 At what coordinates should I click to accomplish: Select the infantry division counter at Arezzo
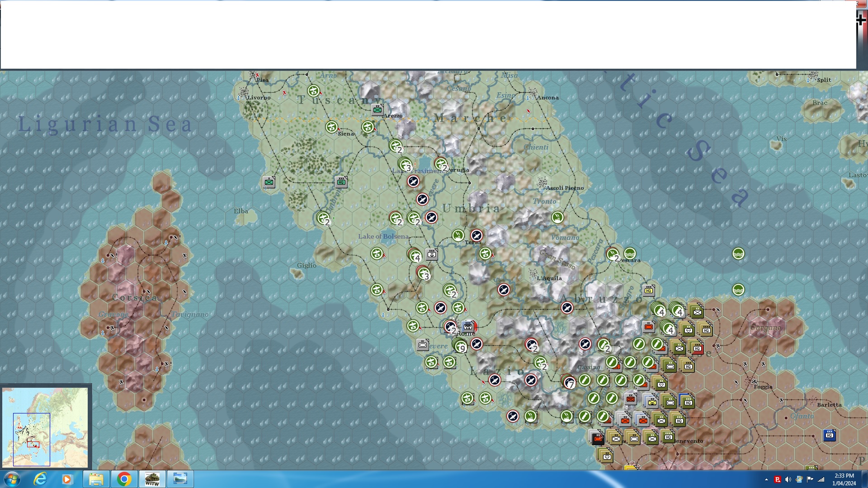click(x=377, y=109)
